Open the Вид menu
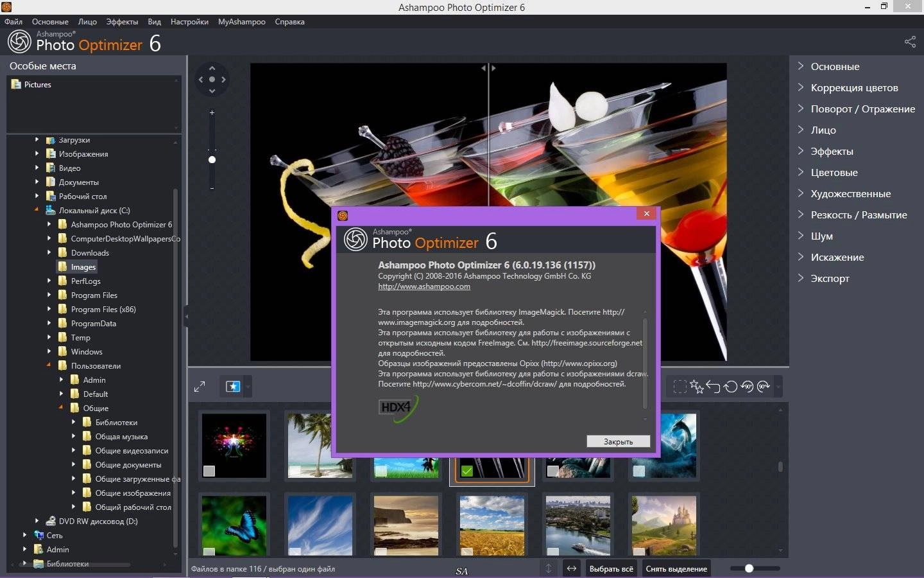The image size is (924, 578). point(154,21)
